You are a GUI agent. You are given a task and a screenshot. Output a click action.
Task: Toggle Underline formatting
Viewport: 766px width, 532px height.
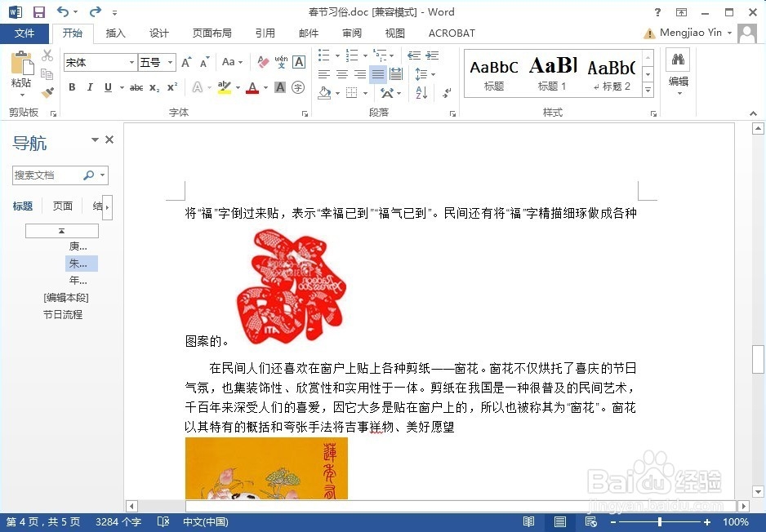[x=108, y=87]
